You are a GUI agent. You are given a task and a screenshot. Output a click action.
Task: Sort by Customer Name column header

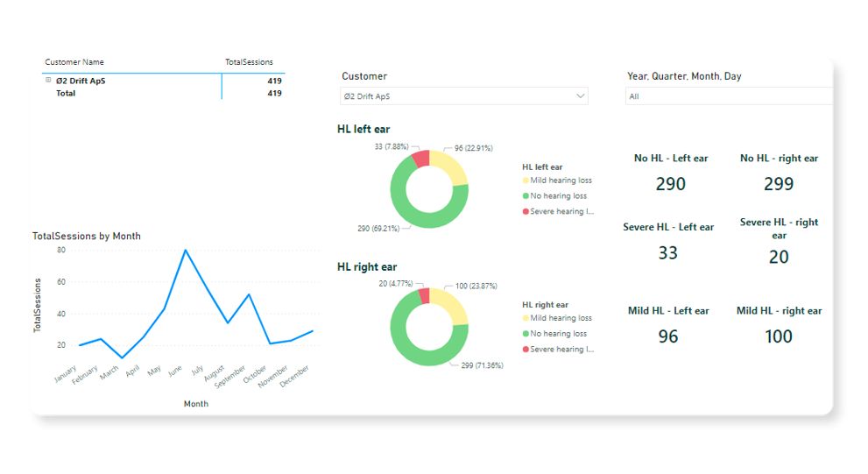74,62
